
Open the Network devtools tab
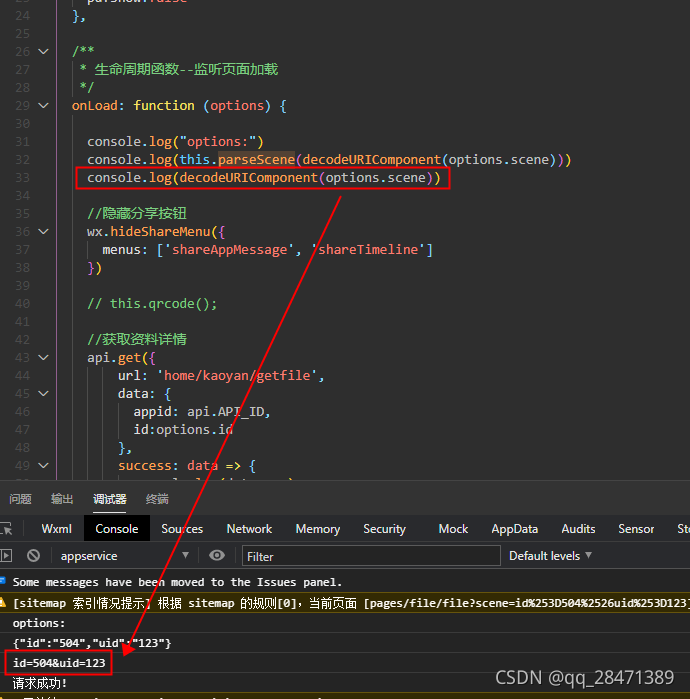point(249,529)
